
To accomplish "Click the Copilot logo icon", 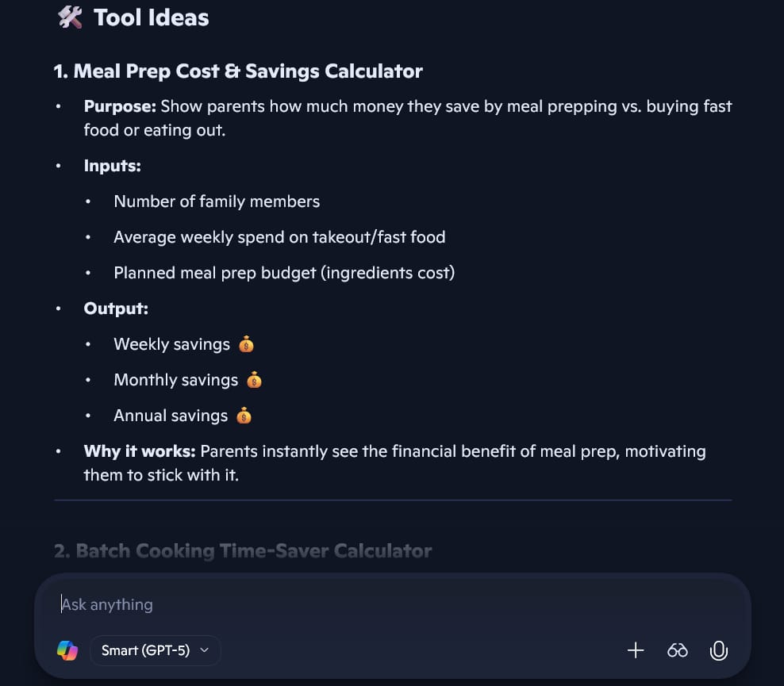I will 67,650.
